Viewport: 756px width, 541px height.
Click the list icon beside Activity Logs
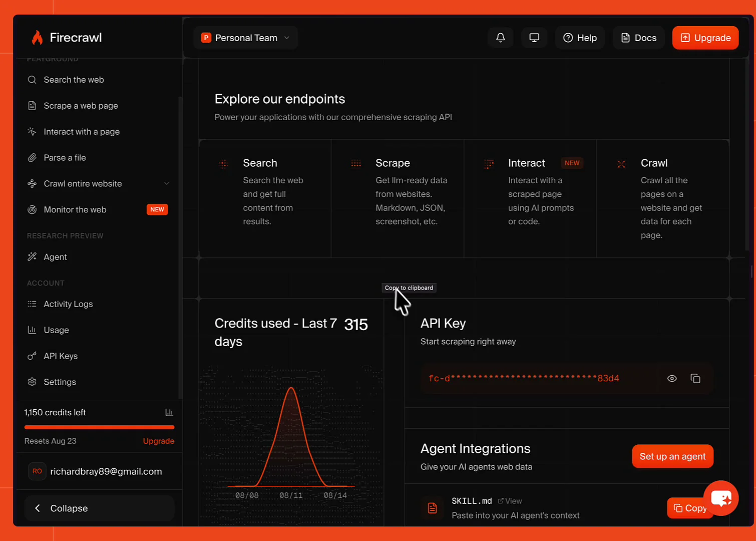pos(32,304)
